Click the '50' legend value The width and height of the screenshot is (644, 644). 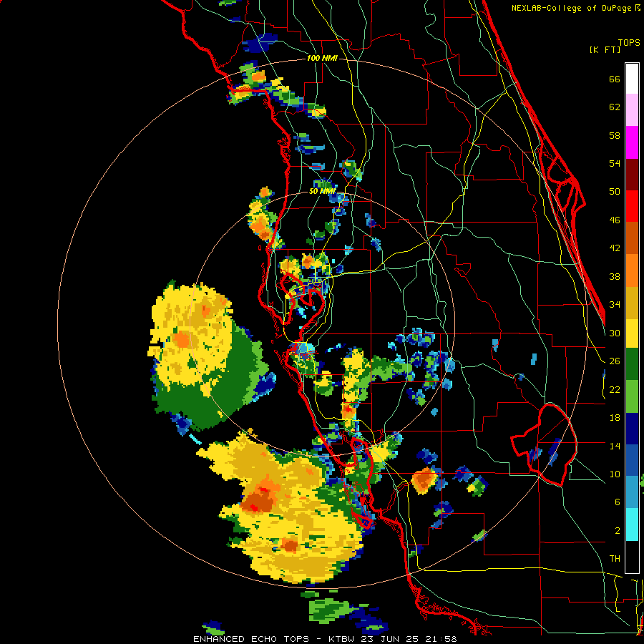tap(615, 192)
